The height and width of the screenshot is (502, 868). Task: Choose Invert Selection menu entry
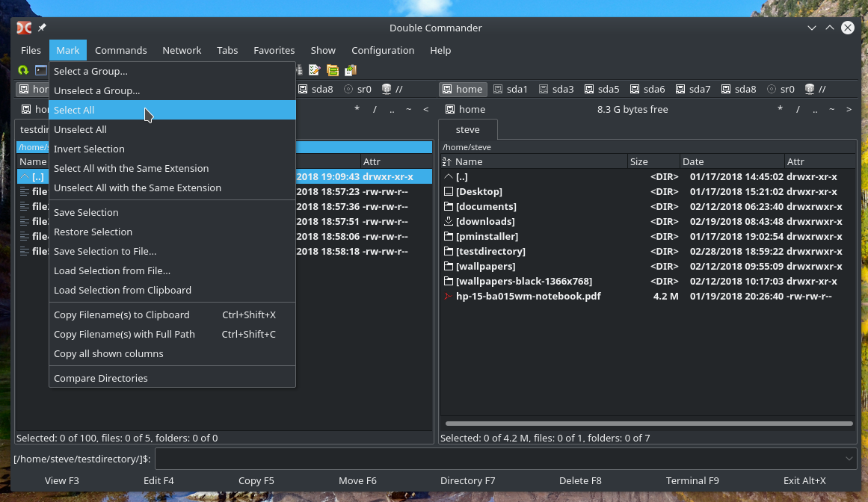pos(172,149)
